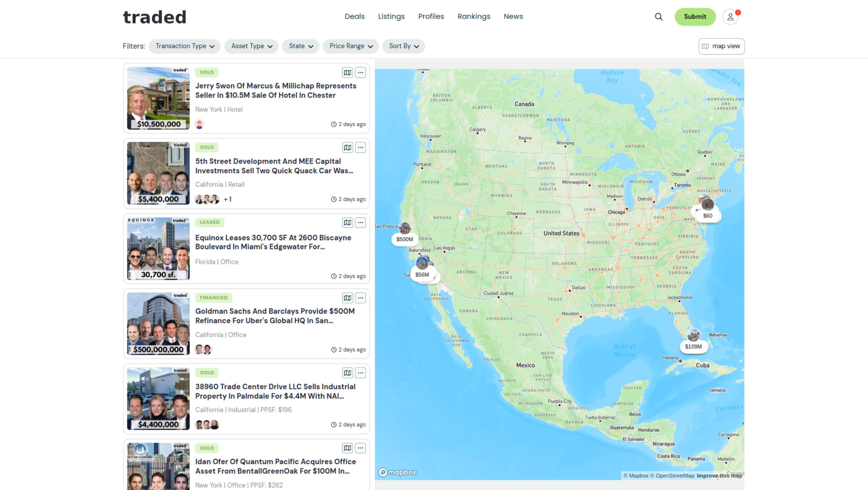Open Equinox Leases 30,700 SF title

(273, 242)
